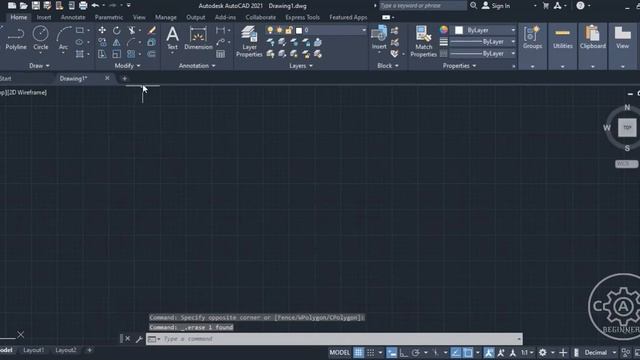Viewport: 640px width, 360px height.
Task: Activate the Scale tool
Action: [117, 54]
